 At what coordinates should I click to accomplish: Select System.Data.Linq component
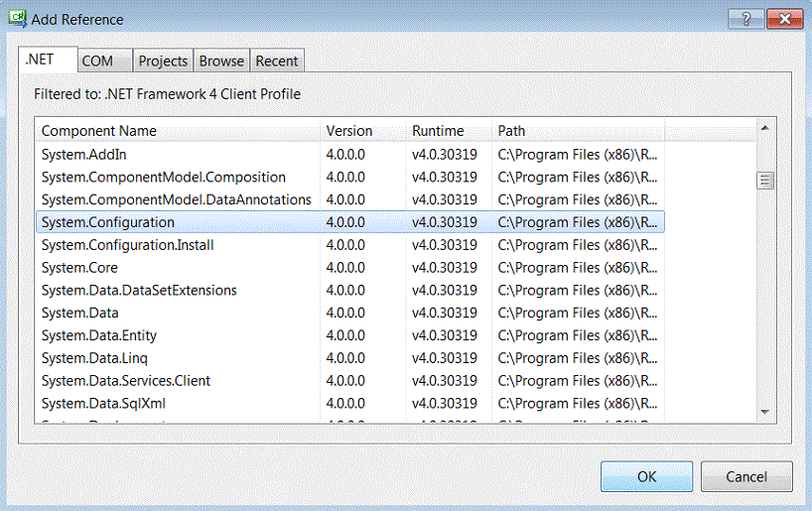[350, 358]
